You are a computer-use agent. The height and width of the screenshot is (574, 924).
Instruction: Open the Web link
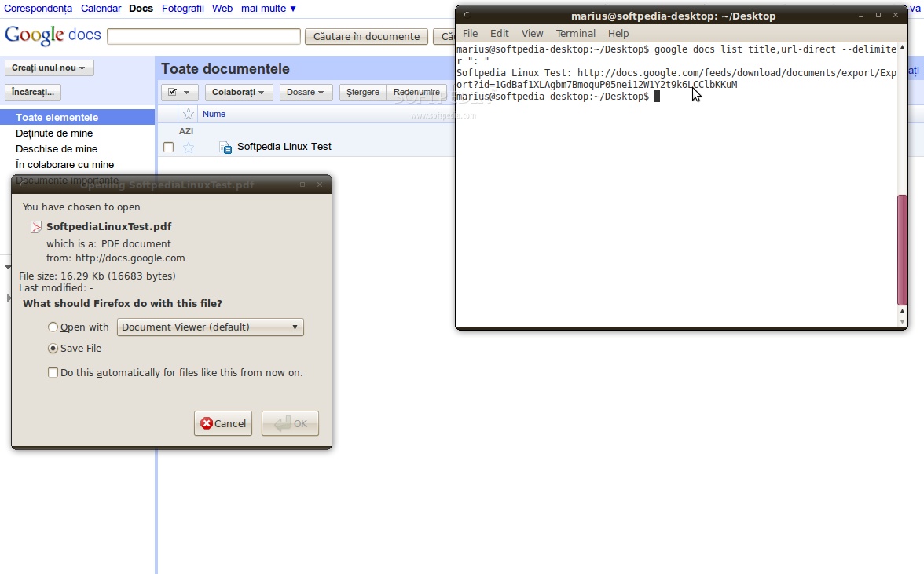(x=222, y=9)
